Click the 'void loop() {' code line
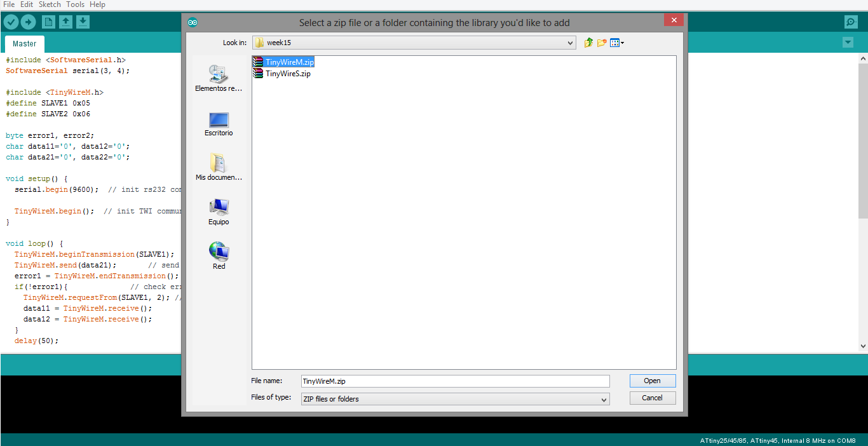The height and width of the screenshot is (446, 868). point(34,243)
